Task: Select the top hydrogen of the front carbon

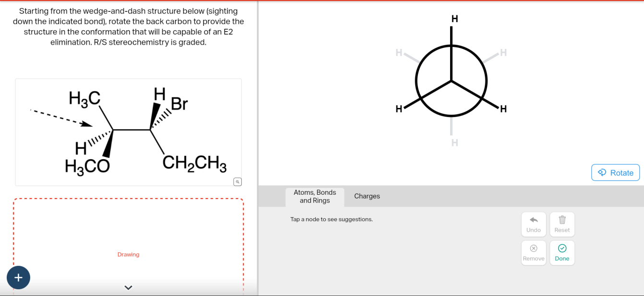Action: [x=453, y=19]
